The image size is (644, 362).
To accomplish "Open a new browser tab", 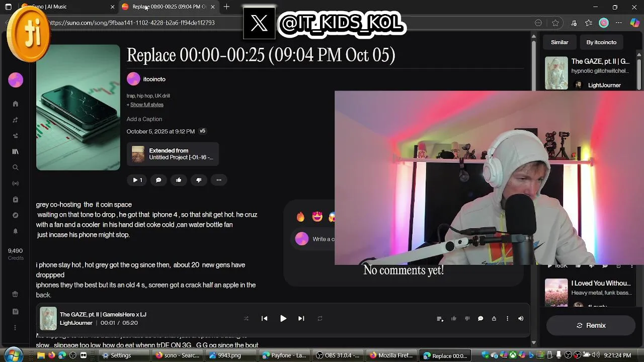I will click(x=227, y=7).
